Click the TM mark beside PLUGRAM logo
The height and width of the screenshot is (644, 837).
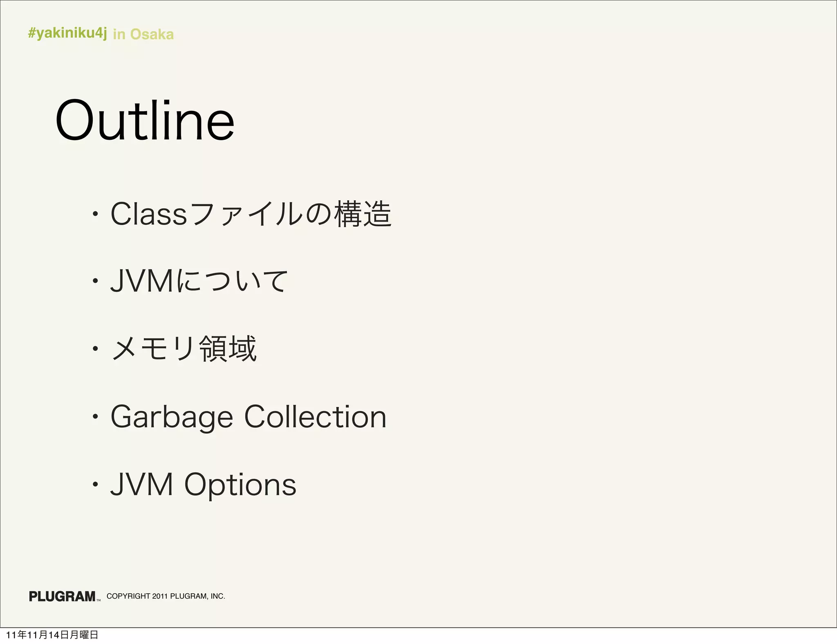coord(98,600)
